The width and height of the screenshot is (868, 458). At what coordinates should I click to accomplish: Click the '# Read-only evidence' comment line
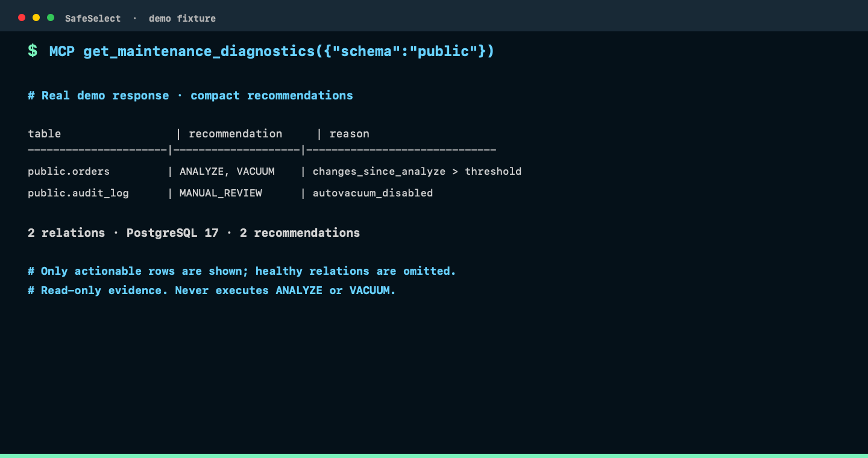(x=212, y=290)
